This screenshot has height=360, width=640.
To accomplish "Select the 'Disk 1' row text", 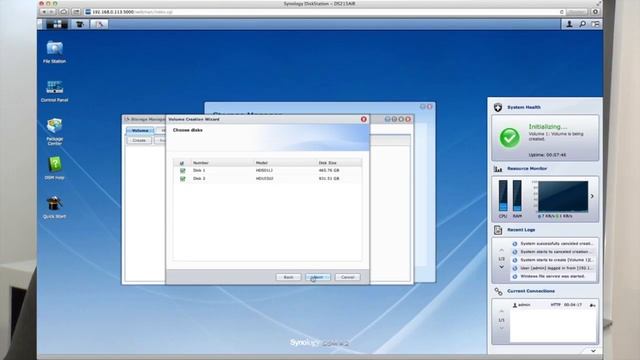I will tap(199, 170).
